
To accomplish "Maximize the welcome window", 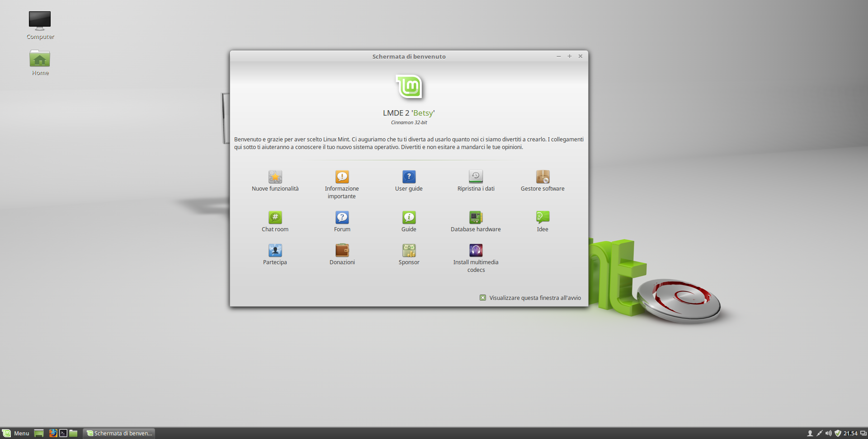I will (x=570, y=56).
